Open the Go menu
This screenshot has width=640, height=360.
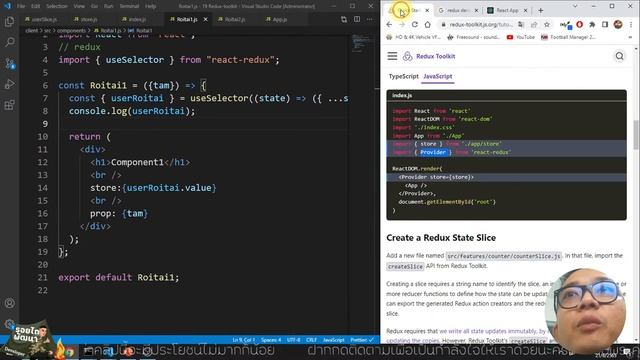(94, 6)
